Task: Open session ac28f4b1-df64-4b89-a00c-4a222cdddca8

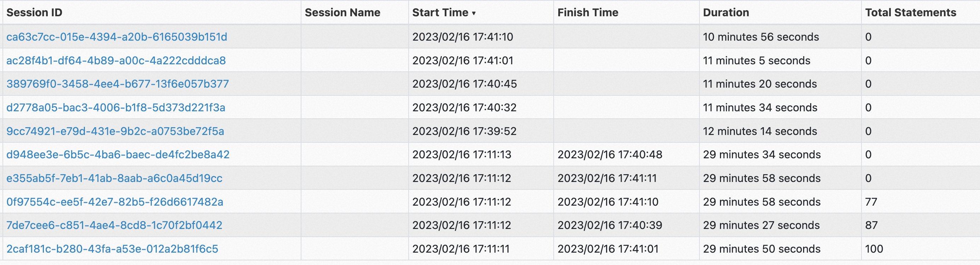Action: [116, 60]
